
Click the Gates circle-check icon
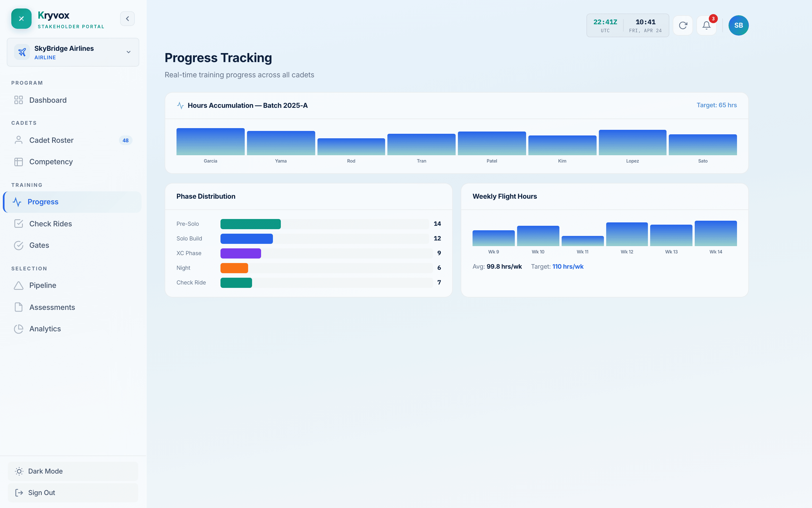coord(18,245)
